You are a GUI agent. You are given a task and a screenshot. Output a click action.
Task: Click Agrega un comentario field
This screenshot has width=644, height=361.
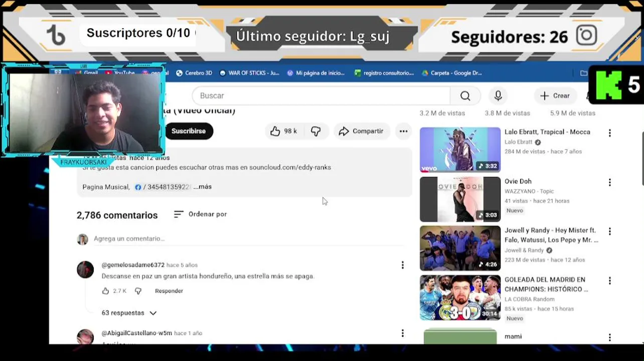248,239
